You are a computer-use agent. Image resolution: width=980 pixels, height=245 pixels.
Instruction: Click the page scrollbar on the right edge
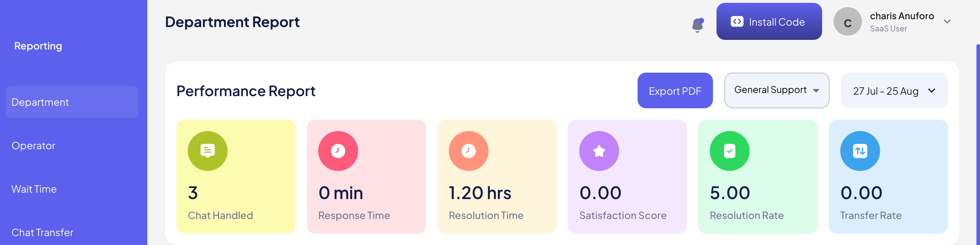[978, 145]
